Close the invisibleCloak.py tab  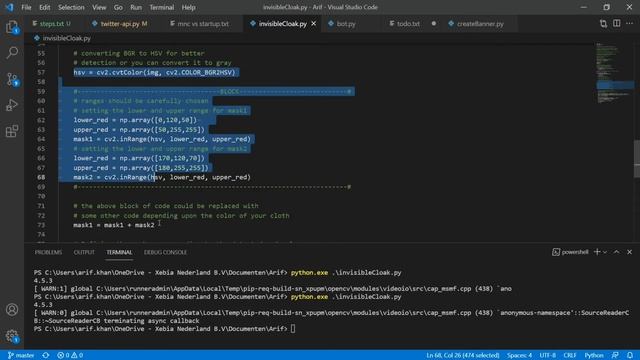pos(313,24)
